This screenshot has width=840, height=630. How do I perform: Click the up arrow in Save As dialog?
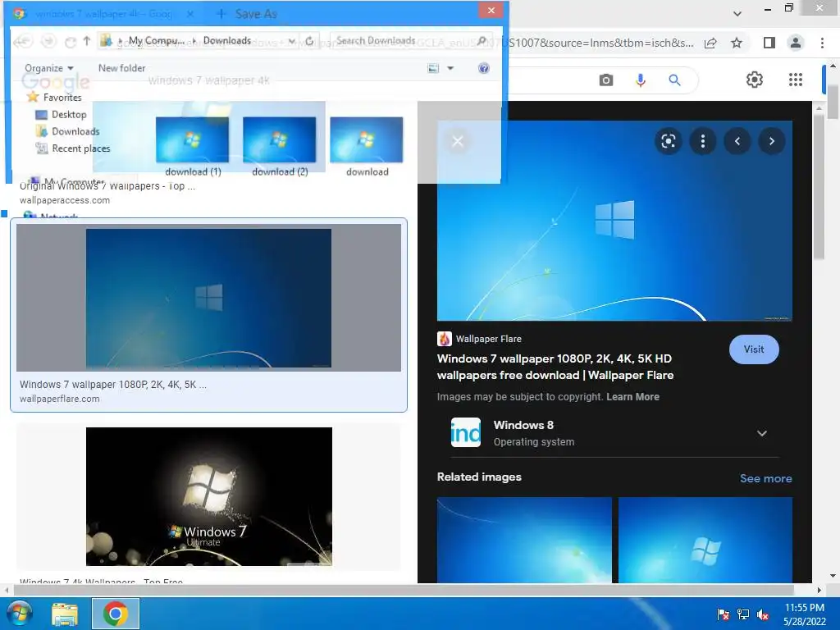pyautogui.click(x=87, y=41)
